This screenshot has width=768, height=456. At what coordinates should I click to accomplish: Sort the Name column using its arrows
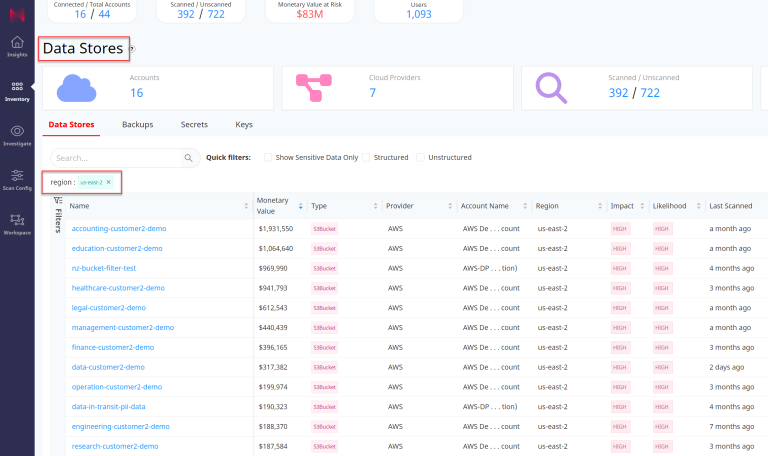tap(246, 206)
